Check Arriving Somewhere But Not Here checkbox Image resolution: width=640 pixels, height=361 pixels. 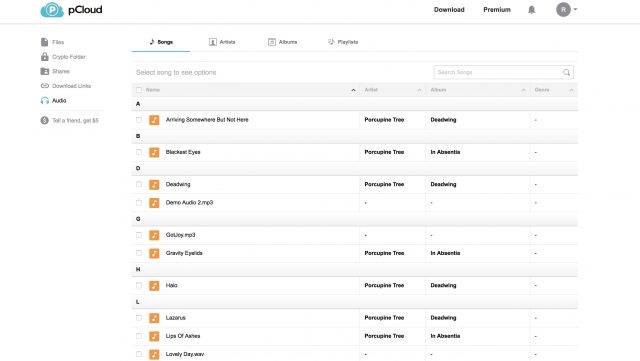pyautogui.click(x=139, y=120)
